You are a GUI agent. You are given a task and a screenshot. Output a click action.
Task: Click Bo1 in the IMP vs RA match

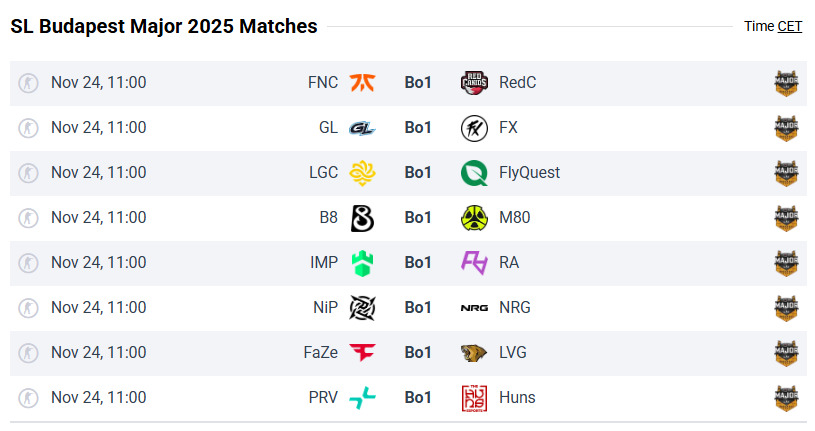418,263
